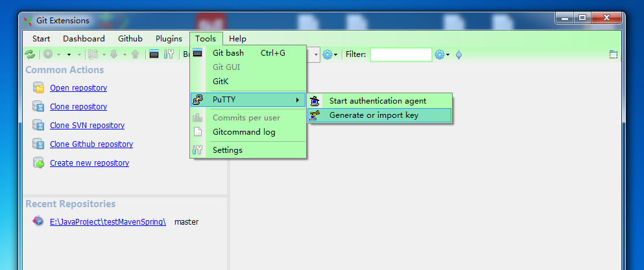The width and height of the screenshot is (644, 270).
Task: Click the greyed-out pull down-arrow icon
Action: coord(114,54)
